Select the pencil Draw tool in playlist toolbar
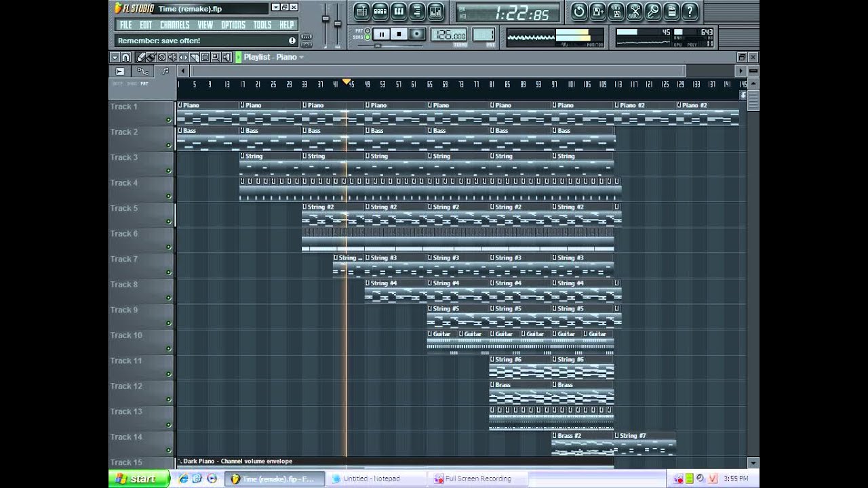Viewport: 868px width, 488px height. coord(140,58)
